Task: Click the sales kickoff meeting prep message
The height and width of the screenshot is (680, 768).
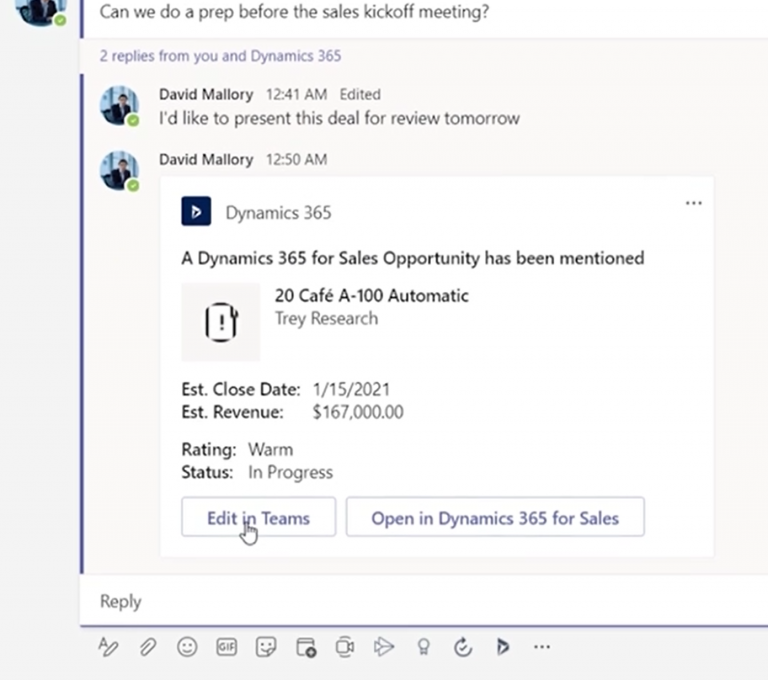Action: coord(294,11)
